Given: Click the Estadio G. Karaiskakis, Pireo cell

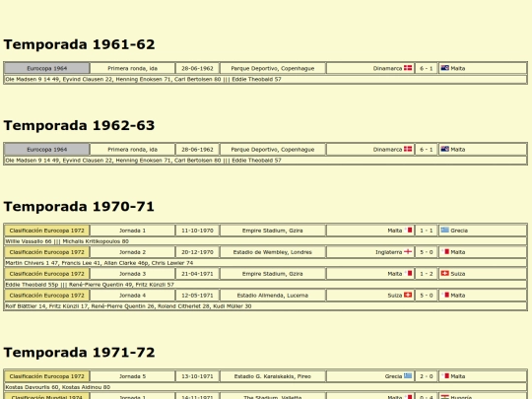Looking at the screenshot, I should click(273, 376).
